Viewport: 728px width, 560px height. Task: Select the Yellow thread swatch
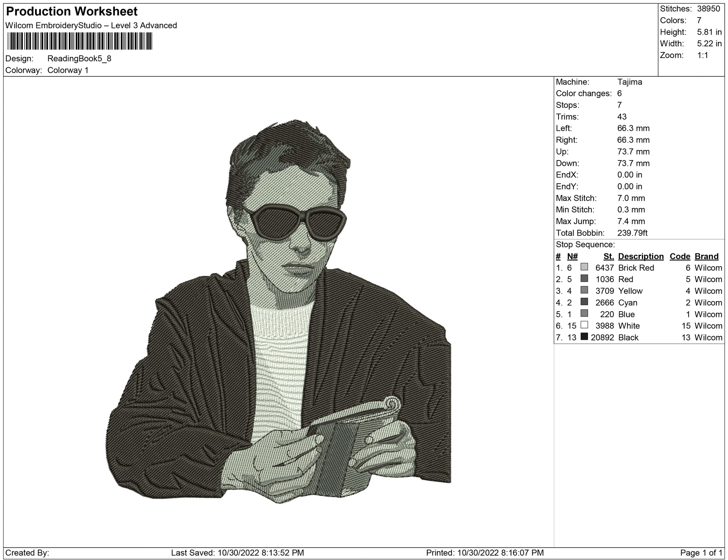pos(584,290)
